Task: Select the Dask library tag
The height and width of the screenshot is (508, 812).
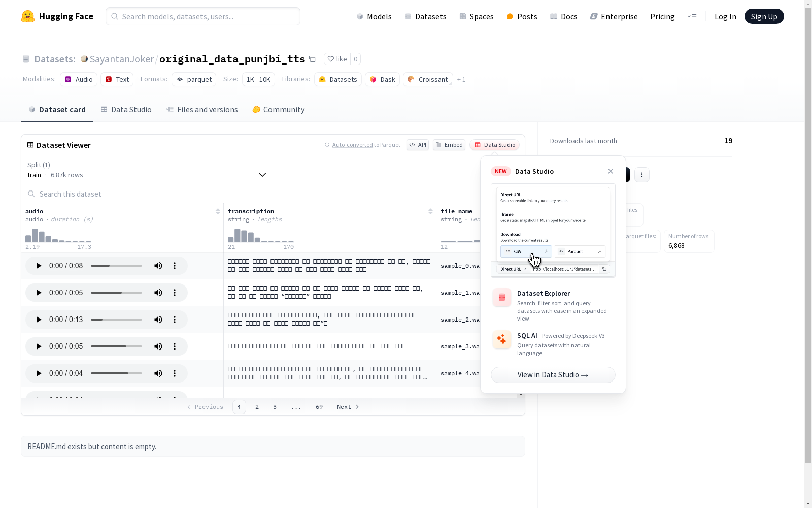Action: pos(382,79)
